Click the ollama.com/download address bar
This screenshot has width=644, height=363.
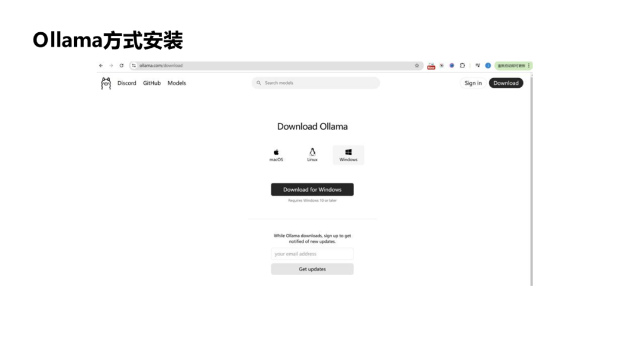pyautogui.click(x=275, y=65)
